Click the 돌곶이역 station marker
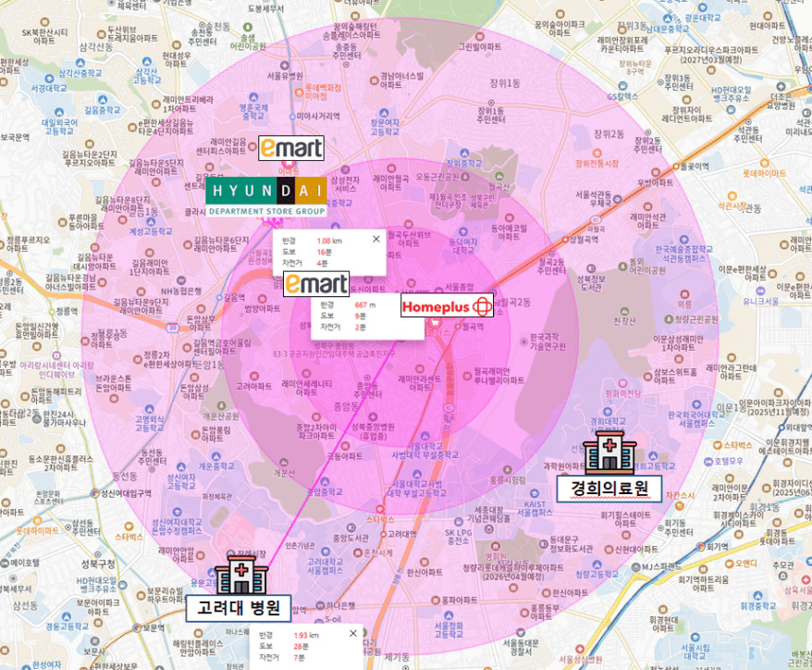 676,167
